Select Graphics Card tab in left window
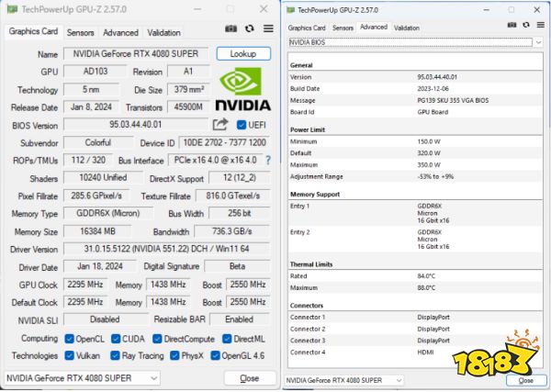Viewport: 551px width, 392px height. tap(33, 31)
